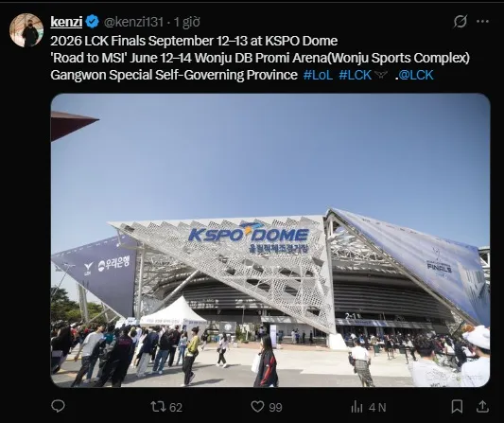This screenshot has height=423, width=504.
Task: Bookmark this tweet
Action: [457, 407]
